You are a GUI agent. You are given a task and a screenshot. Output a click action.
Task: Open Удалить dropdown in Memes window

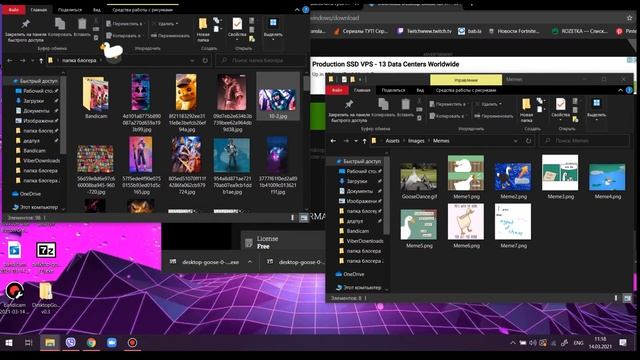click(x=488, y=104)
